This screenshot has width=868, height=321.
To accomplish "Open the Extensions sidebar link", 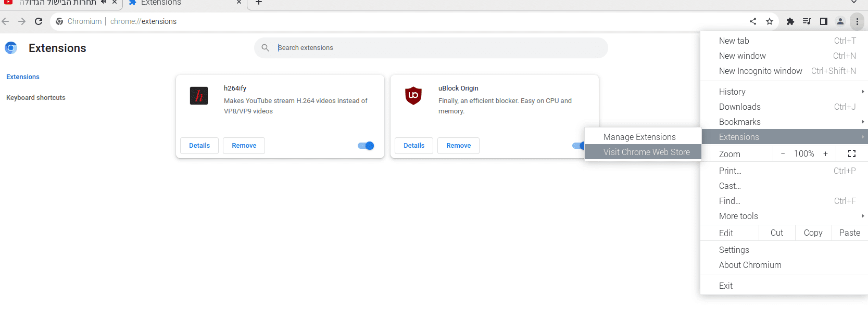I will [23, 77].
